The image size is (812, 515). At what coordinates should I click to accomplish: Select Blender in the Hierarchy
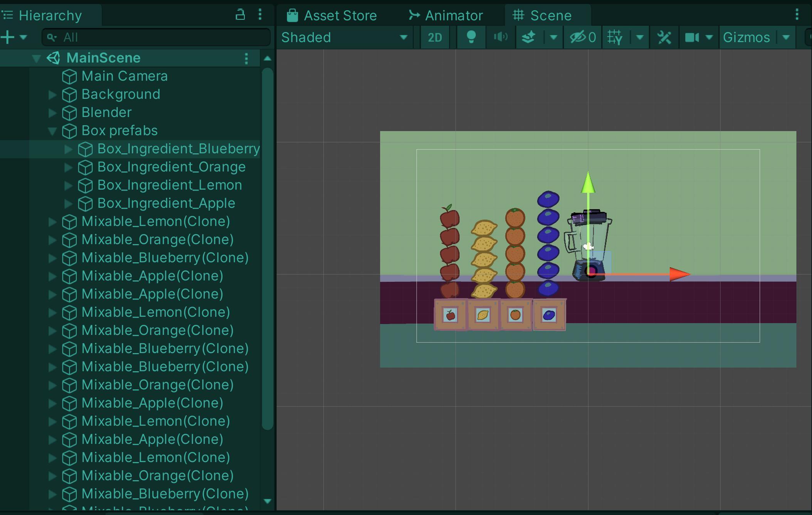106,113
